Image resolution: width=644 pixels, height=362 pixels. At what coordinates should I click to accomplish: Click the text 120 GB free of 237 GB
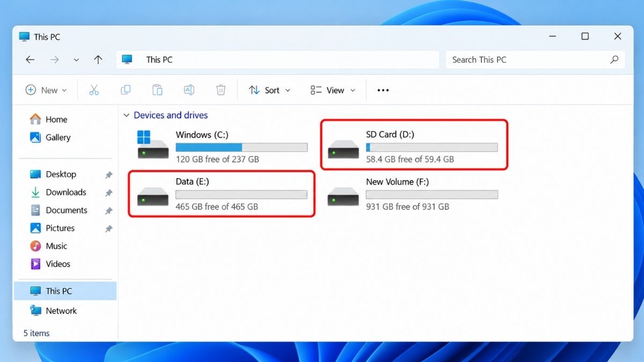pyautogui.click(x=217, y=159)
